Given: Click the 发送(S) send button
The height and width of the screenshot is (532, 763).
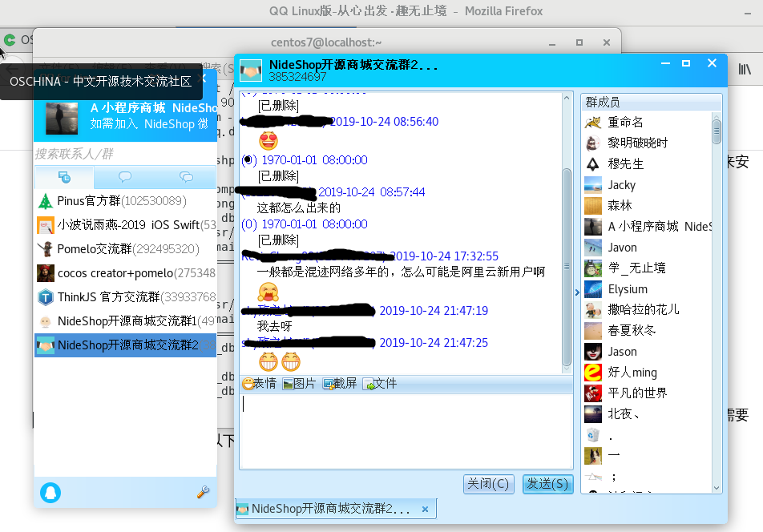Looking at the screenshot, I should click(x=547, y=484).
